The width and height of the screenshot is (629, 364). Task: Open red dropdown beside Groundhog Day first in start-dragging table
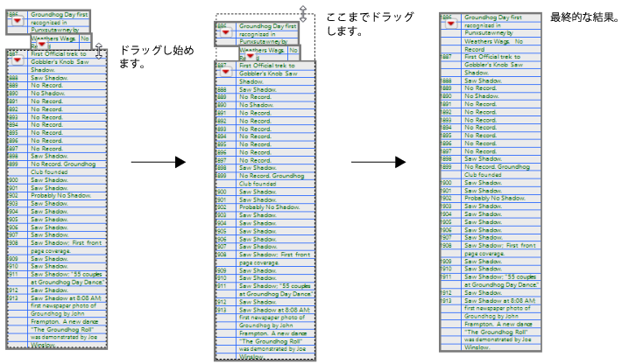pyautogui.click(x=18, y=20)
